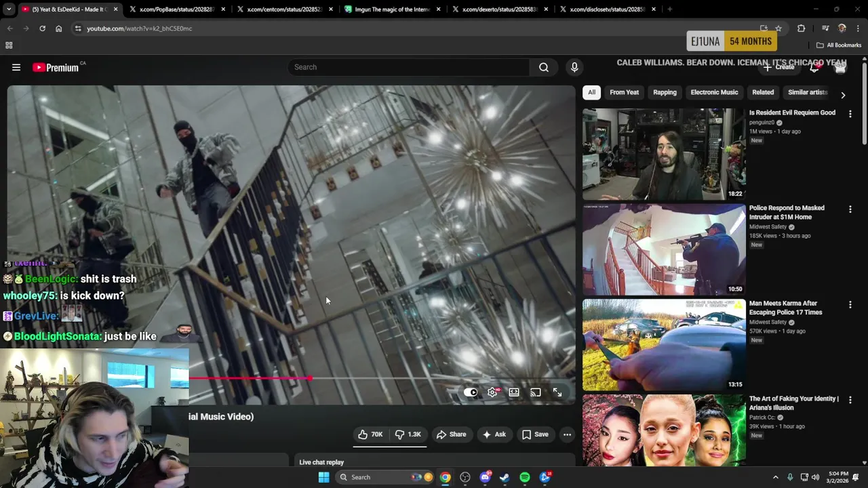Open Discord from the taskbar
Viewport: 868px width, 488px height.
[485, 477]
